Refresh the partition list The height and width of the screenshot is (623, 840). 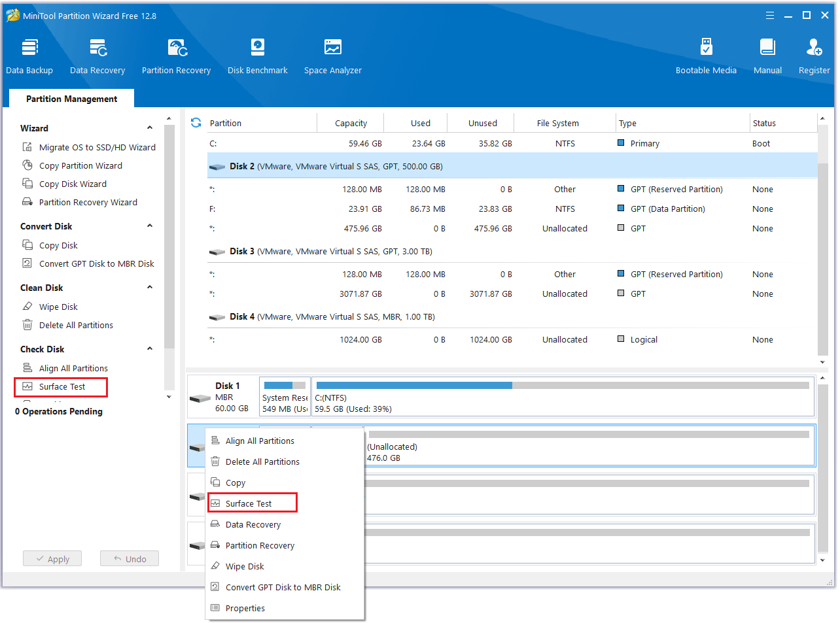(x=196, y=123)
